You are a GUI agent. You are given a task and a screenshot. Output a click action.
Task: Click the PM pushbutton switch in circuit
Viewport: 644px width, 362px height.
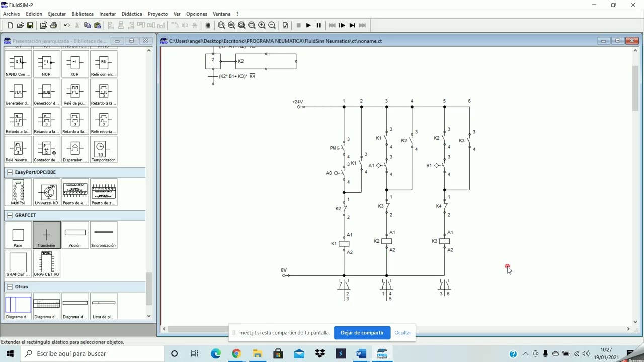343,148
